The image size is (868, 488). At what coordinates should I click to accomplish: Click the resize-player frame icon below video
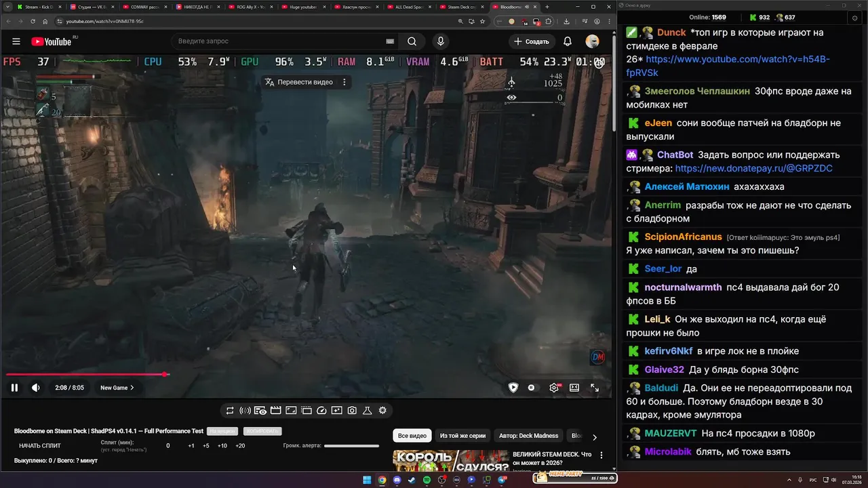[x=291, y=410]
